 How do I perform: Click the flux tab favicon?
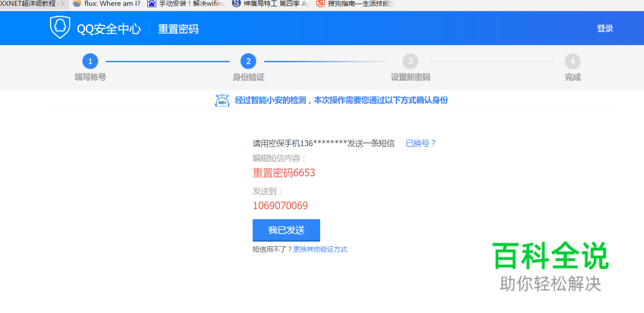[77, 4]
